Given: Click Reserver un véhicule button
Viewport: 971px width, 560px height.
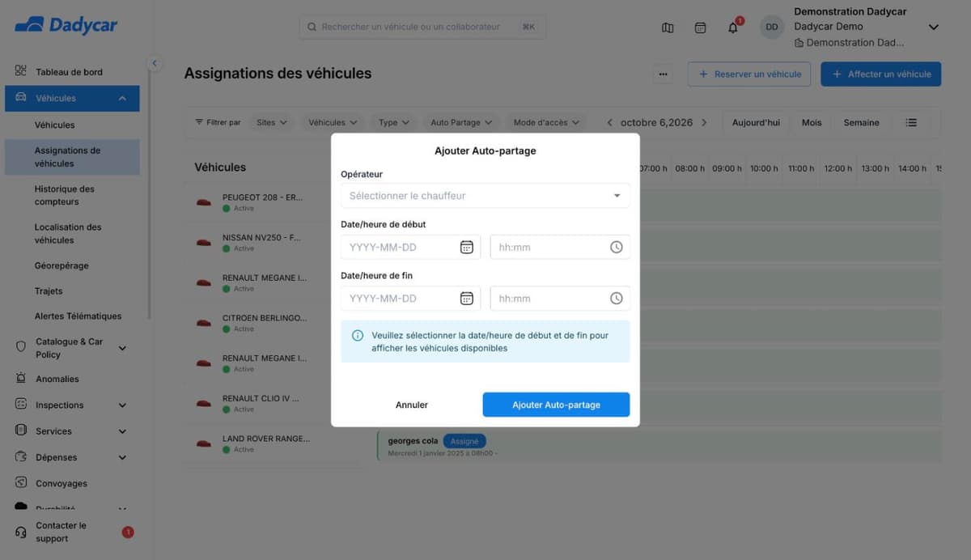Looking at the screenshot, I should coord(749,74).
